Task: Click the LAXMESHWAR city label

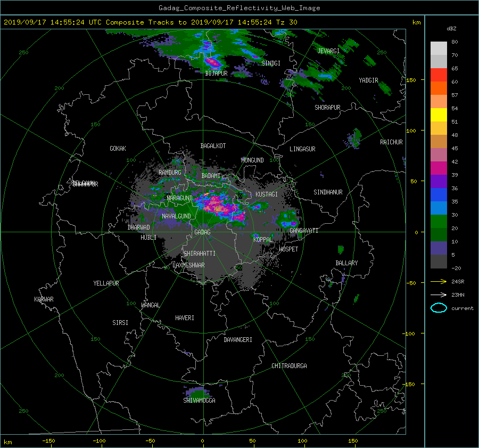Action: 188,265
